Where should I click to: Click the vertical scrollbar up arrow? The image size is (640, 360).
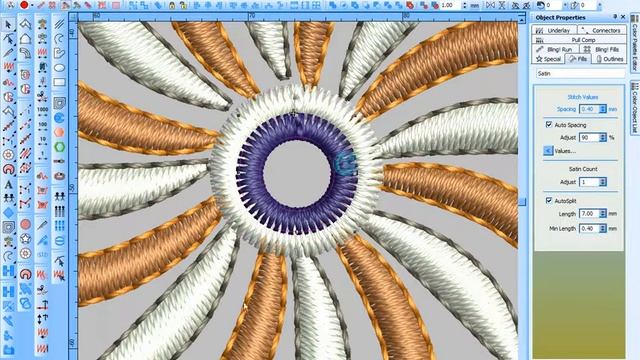tap(522, 19)
